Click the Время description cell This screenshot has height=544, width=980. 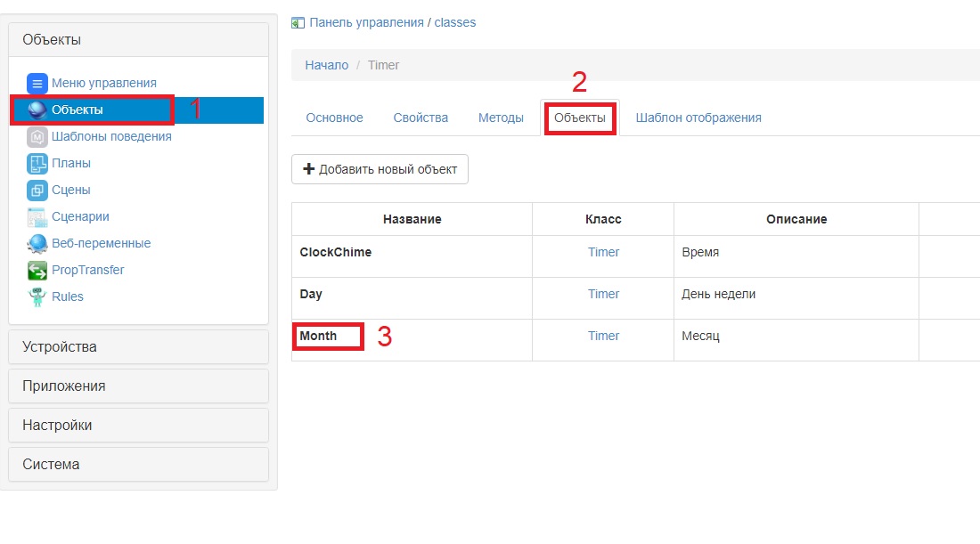tap(796, 256)
